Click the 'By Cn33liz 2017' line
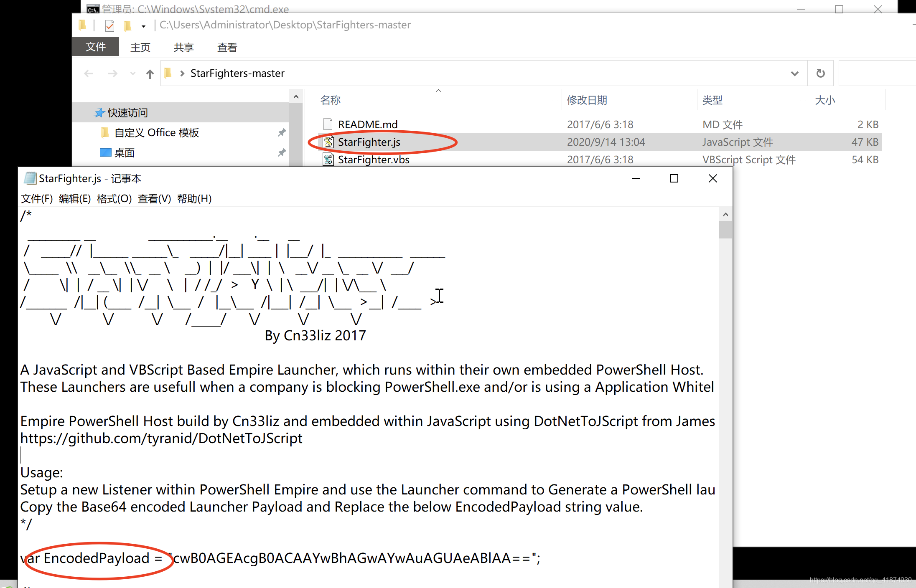Image resolution: width=916 pixels, height=588 pixels. coord(316,335)
